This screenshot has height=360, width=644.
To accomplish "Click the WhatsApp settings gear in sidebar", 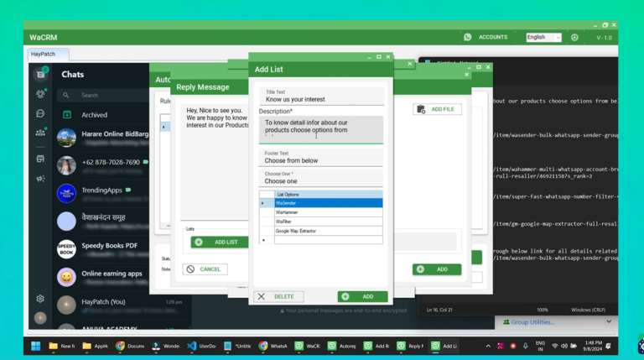I will coord(39,299).
